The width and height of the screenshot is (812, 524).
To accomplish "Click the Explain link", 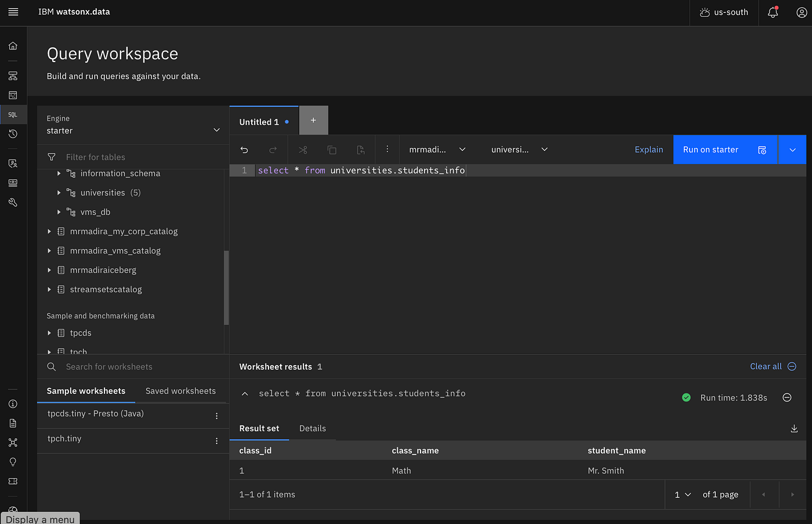I will coord(649,150).
